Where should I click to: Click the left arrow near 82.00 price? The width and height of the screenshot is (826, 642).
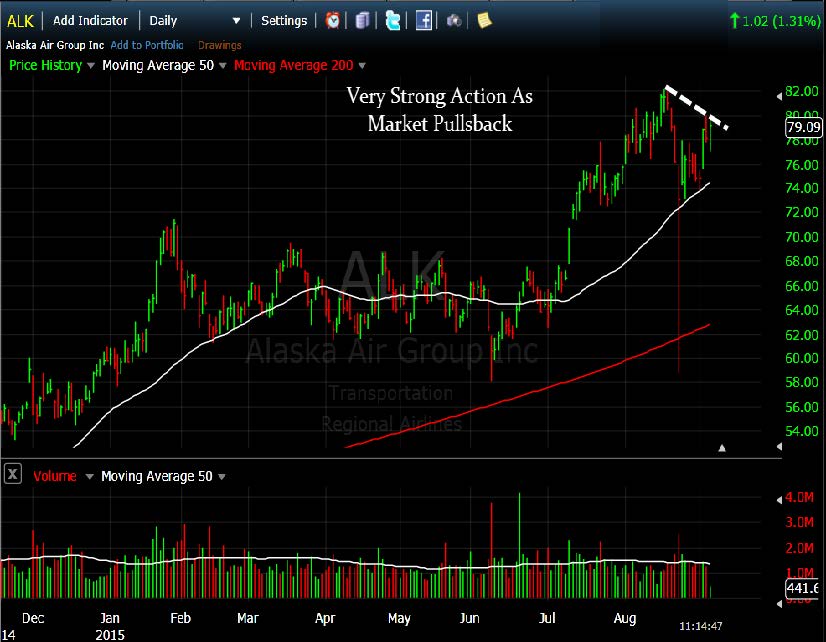click(779, 96)
